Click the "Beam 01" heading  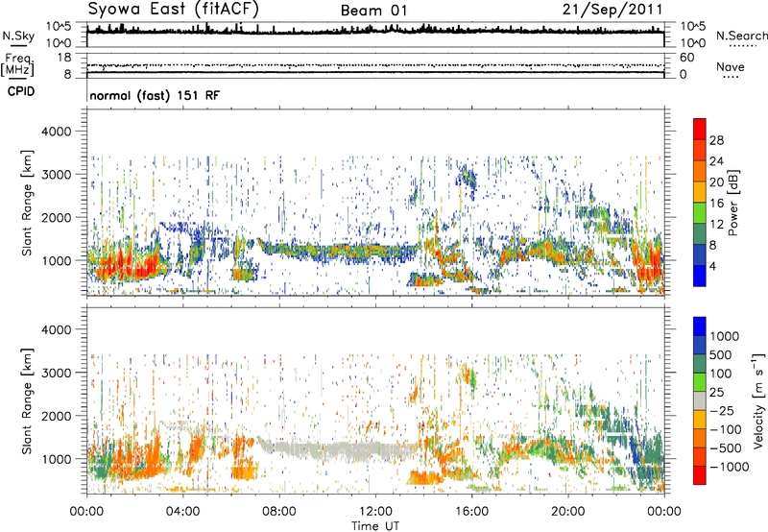(x=373, y=11)
